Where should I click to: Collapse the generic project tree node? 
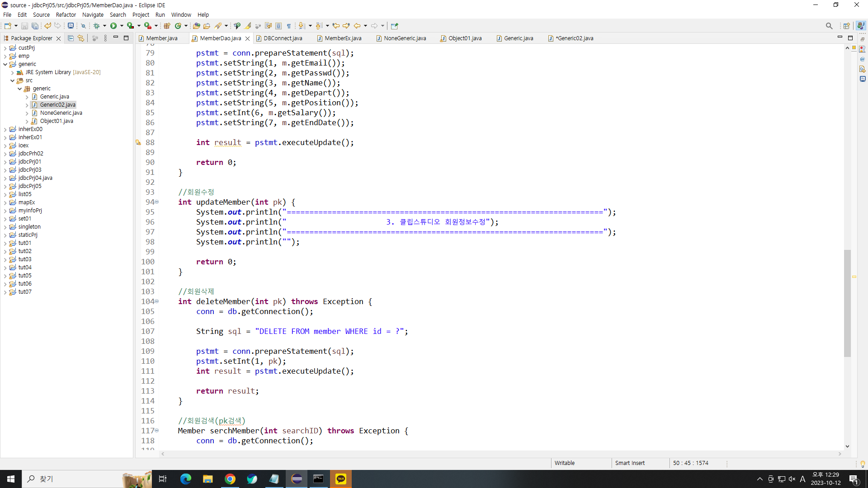tap(5, 64)
